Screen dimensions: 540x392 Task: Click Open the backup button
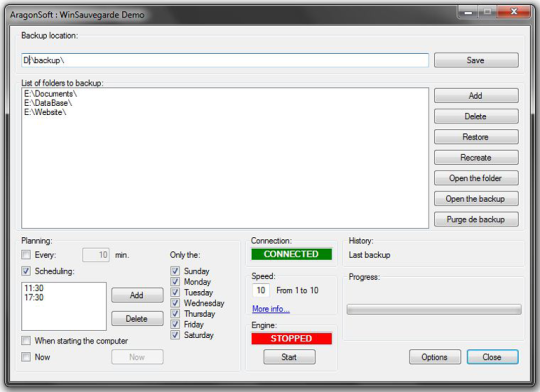[x=476, y=199]
